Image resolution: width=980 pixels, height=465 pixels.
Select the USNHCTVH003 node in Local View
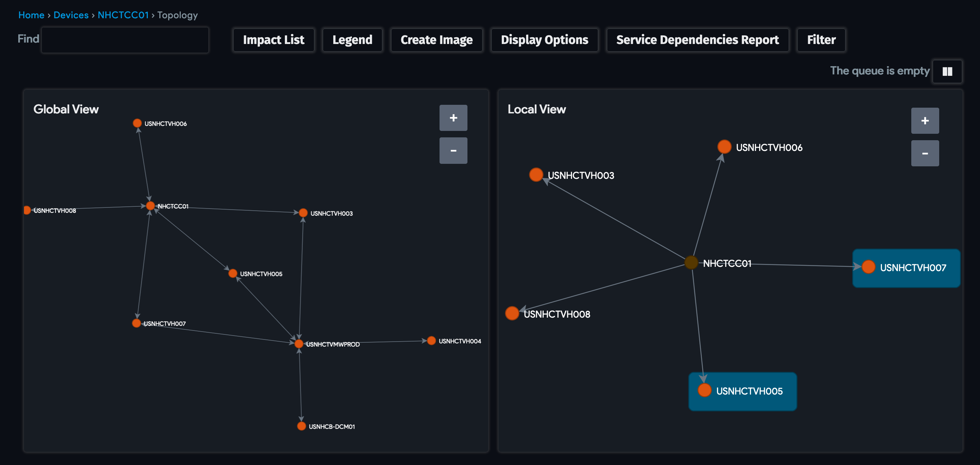536,175
